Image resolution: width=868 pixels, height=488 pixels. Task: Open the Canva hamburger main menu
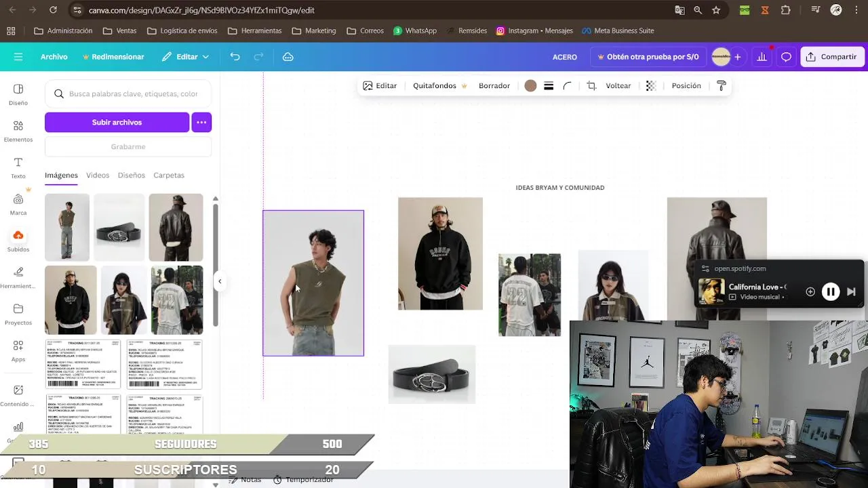click(x=18, y=57)
